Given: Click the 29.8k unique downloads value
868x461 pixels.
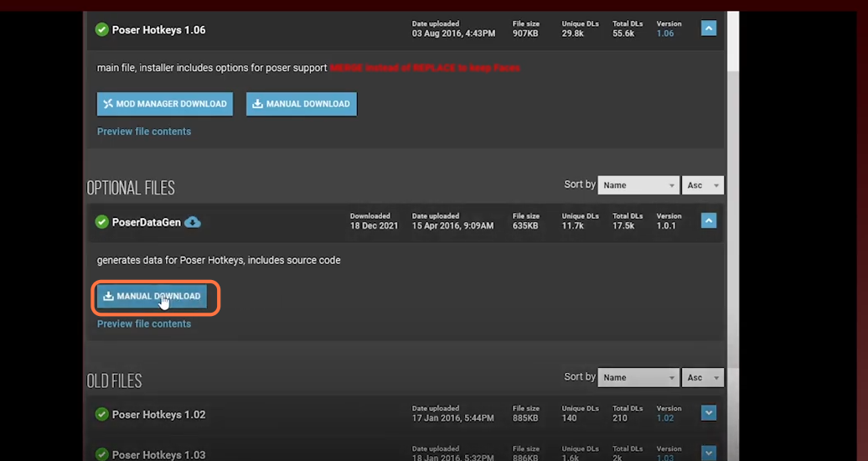Looking at the screenshot, I should point(573,34).
